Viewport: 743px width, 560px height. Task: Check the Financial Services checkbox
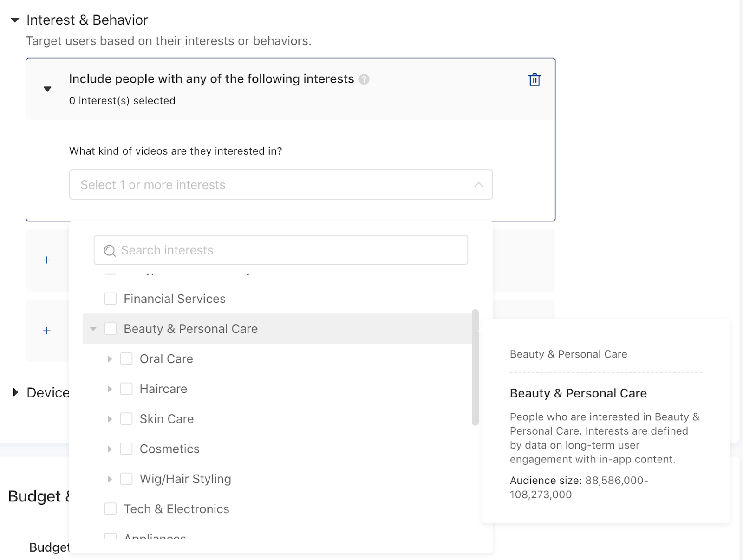click(111, 299)
